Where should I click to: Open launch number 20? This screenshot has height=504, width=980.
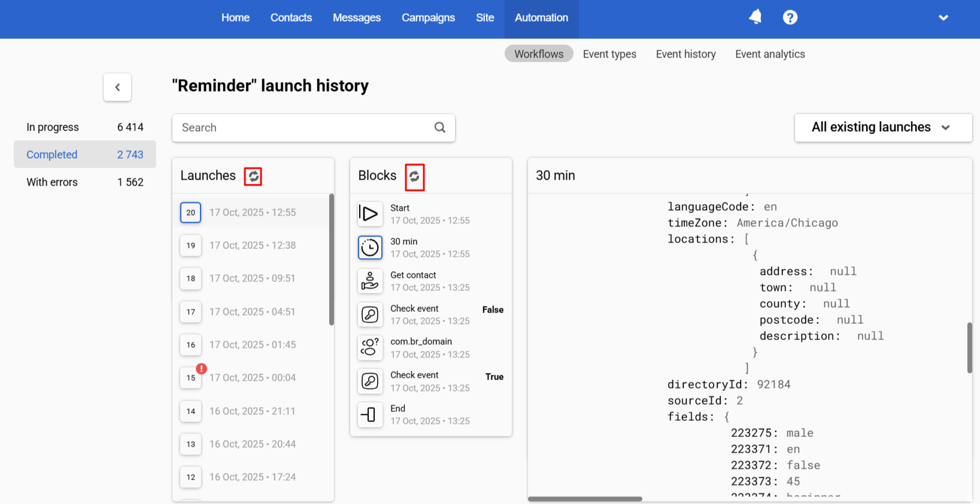pos(190,212)
